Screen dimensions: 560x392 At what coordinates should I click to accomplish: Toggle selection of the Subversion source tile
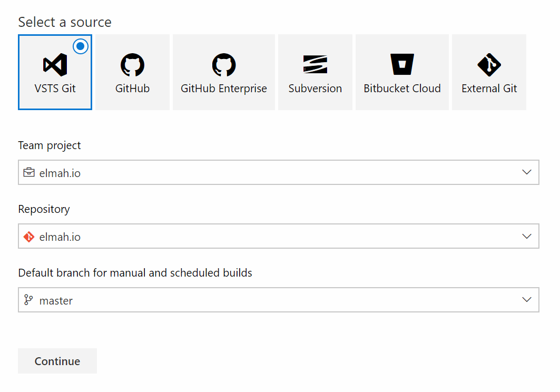[315, 72]
